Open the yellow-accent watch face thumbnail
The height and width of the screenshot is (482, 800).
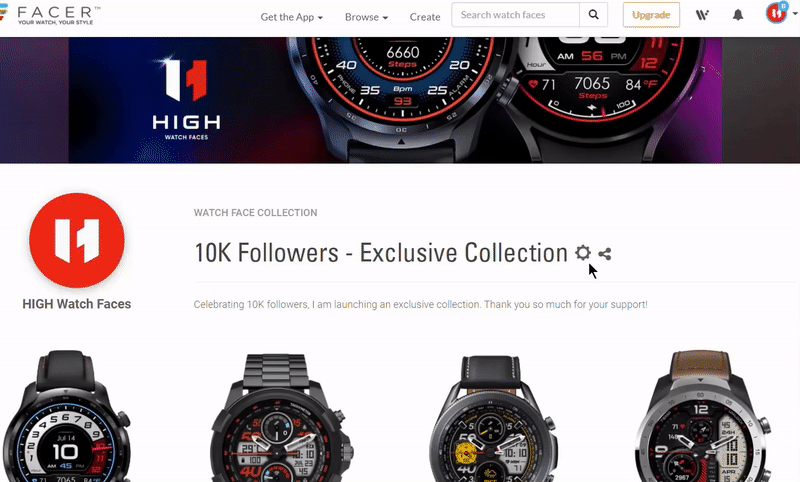492,419
